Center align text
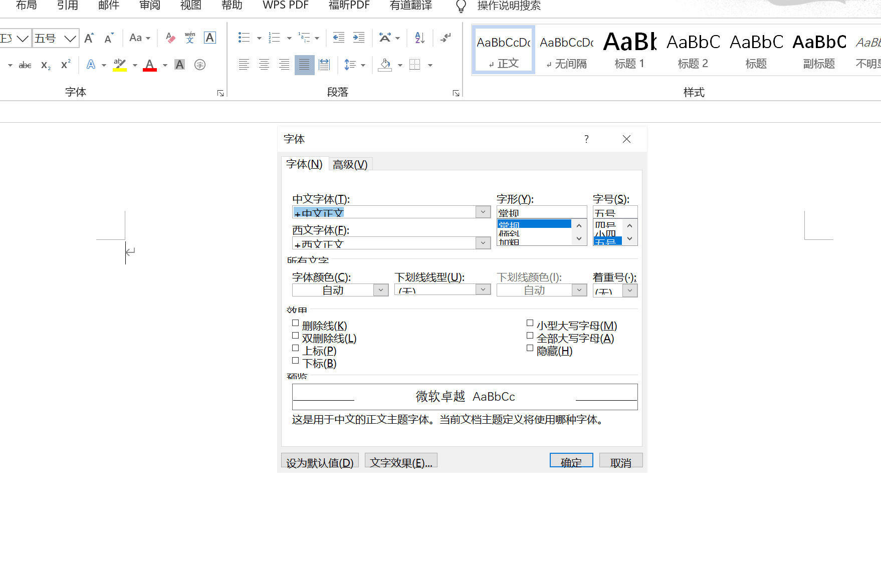The height and width of the screenshot is (588, 881). 264,65
